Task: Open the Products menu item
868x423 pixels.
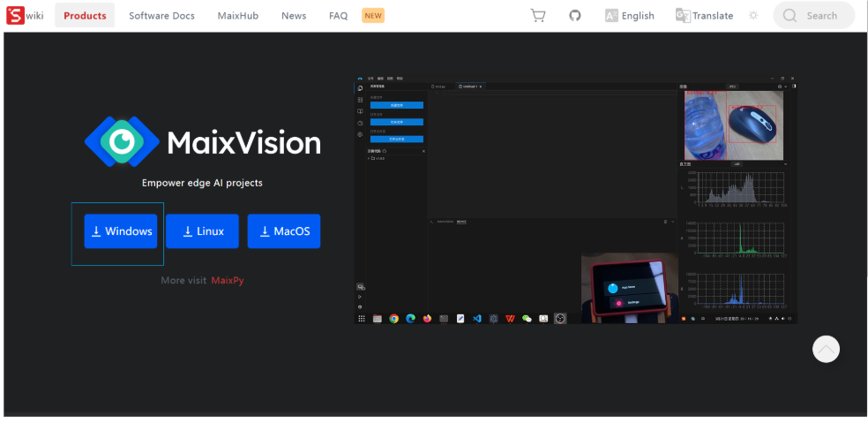Action: point(85,16)
